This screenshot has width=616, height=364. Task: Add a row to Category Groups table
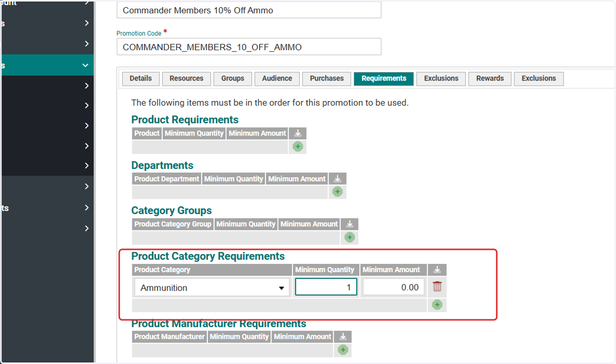pyautogui.click(x=350, y=237)
